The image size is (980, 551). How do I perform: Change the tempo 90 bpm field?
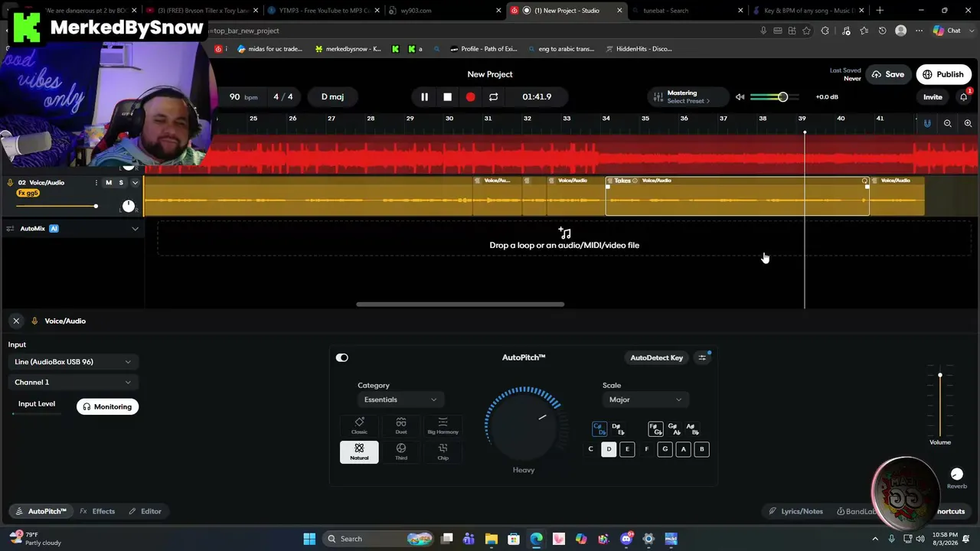pos(243,97)
